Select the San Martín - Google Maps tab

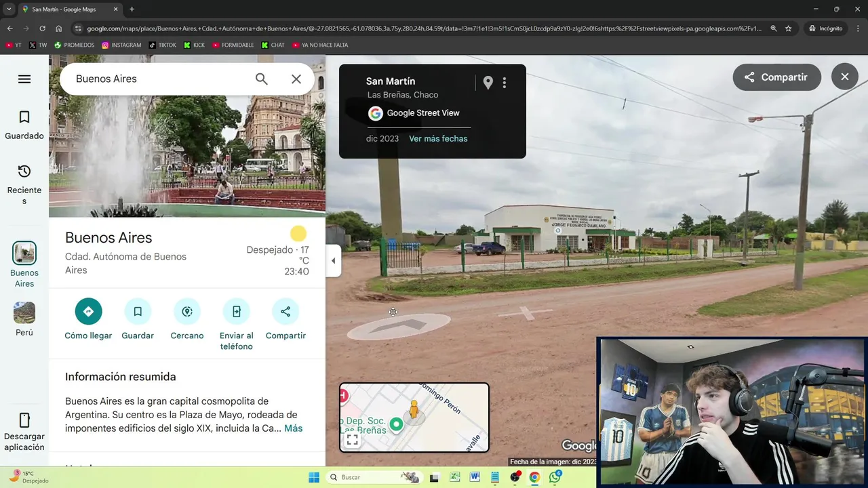point(70,9)
